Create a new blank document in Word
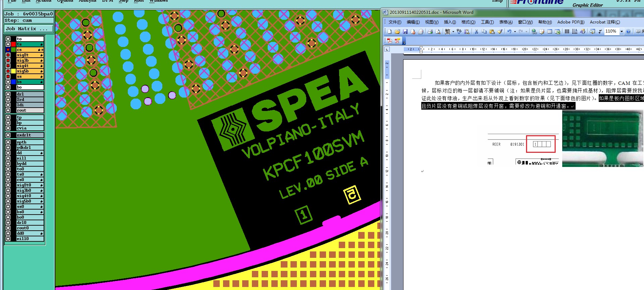 point(389,32)
